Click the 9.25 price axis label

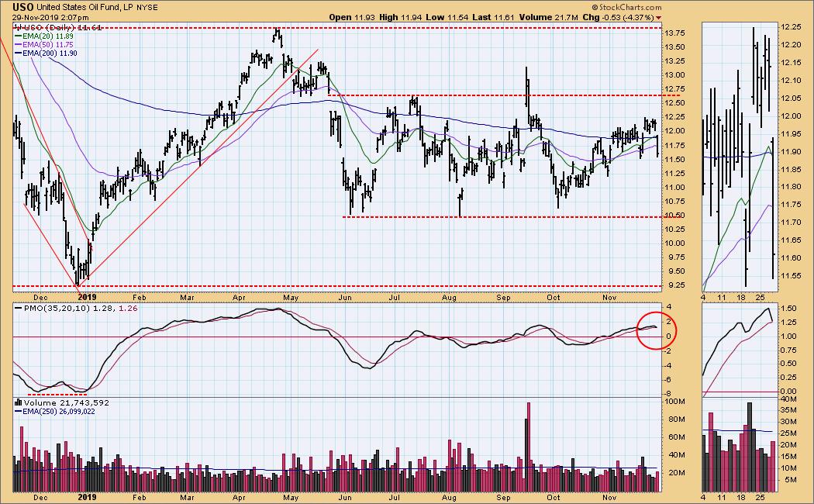point(674,285)
